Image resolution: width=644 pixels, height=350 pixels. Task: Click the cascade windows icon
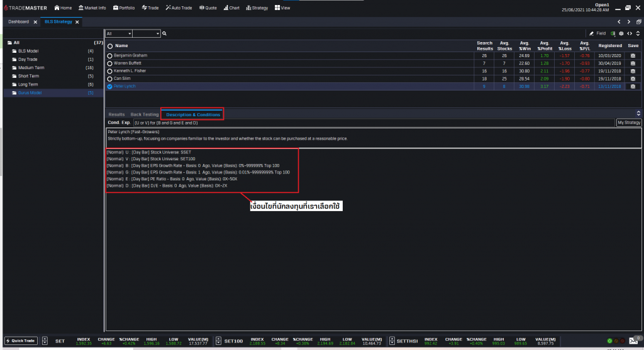point(639,22)
